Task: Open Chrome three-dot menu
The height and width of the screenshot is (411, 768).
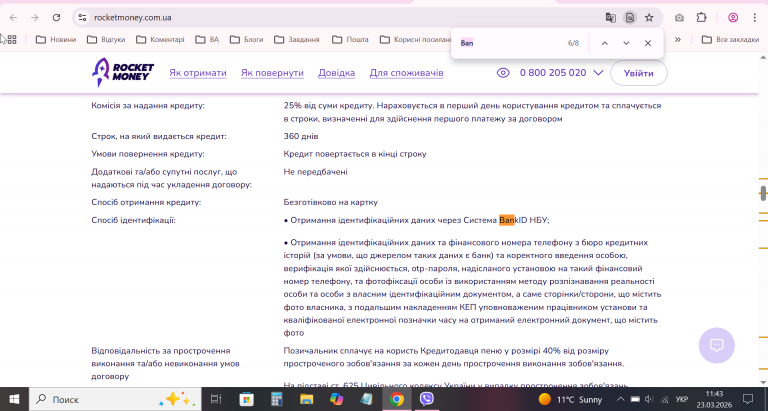Action: click(754, 18)
